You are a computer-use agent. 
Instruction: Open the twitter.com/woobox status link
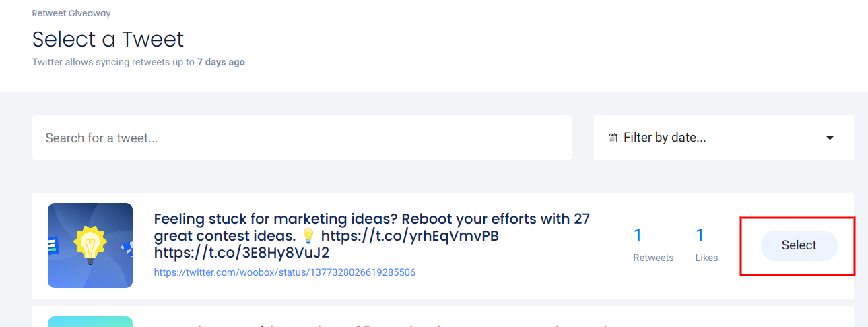(285, 273)
